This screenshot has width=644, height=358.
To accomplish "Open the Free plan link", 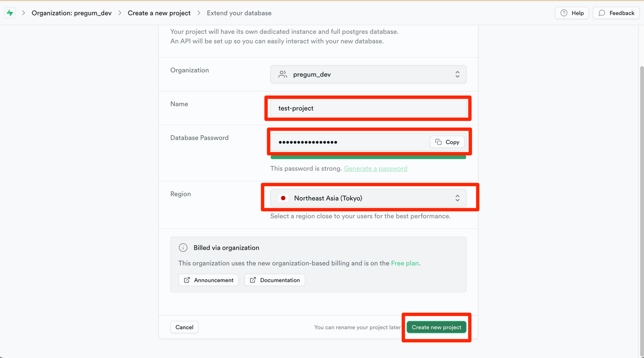I will [x=405, y=264].
